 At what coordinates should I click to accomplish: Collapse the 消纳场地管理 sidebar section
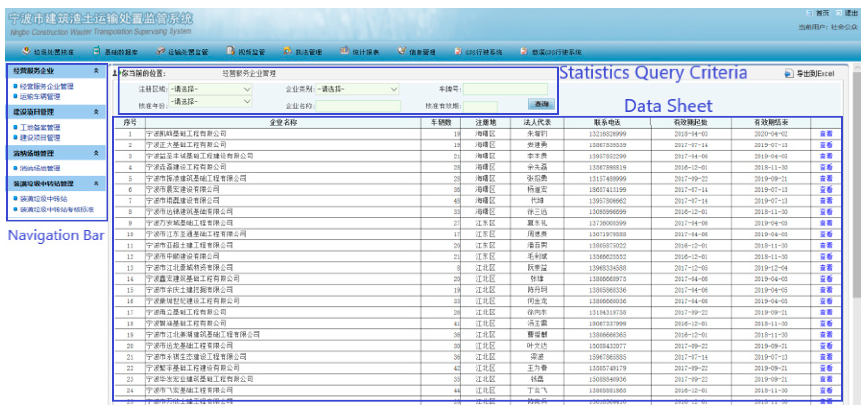[x=96, y=153]
